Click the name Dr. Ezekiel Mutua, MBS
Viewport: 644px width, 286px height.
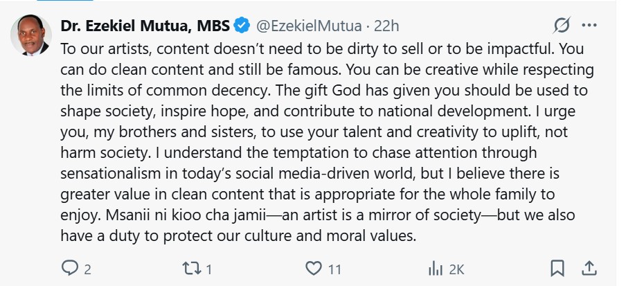[x=147, y=26]
